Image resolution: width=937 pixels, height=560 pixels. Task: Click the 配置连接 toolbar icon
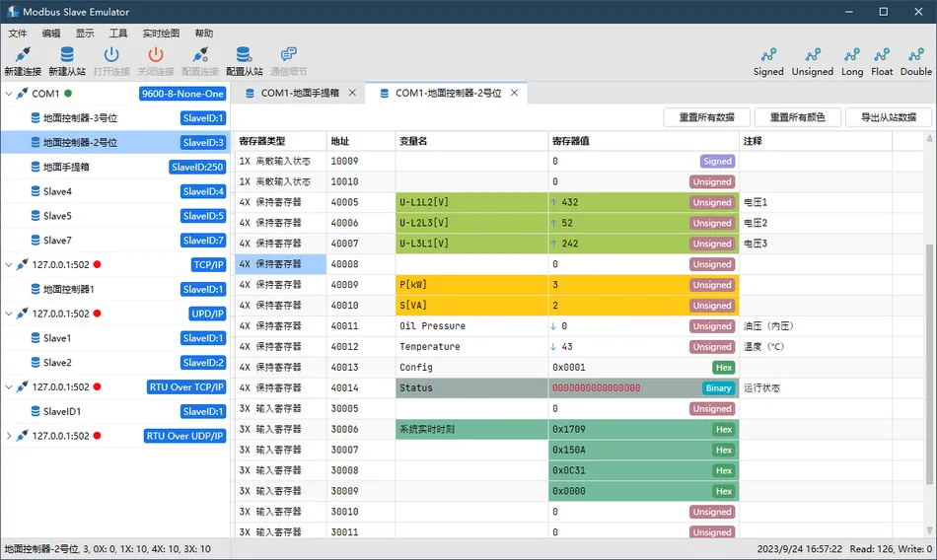[x=200, y=55]
